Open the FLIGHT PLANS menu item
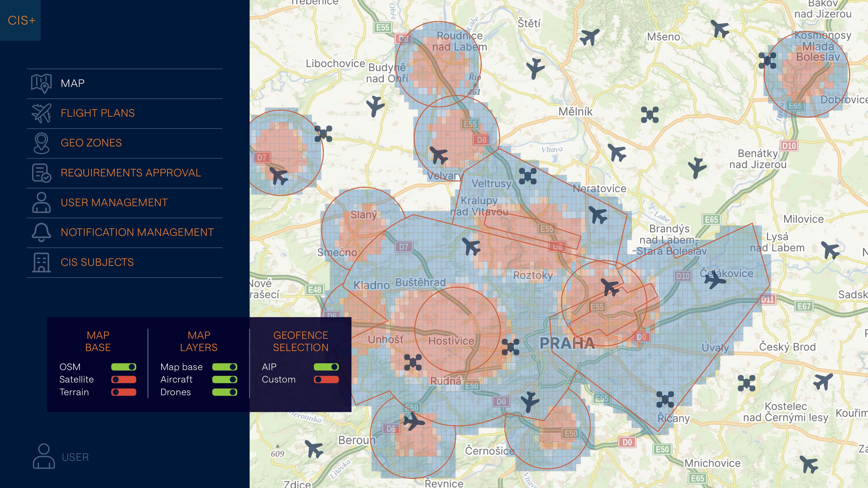This screenshot has width=868, height=488. (x=98, y=113)
